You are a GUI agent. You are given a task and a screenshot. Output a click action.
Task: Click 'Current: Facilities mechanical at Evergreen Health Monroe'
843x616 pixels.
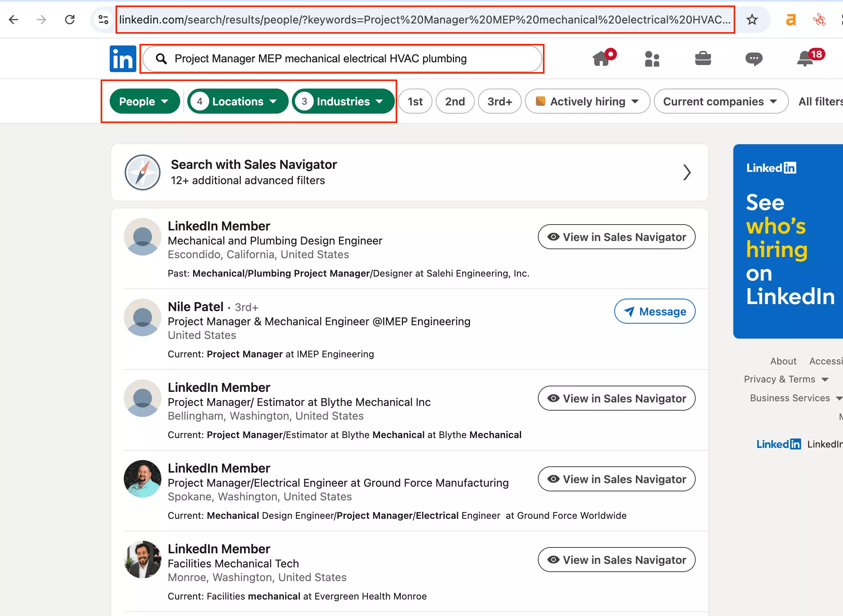[297, 596]
